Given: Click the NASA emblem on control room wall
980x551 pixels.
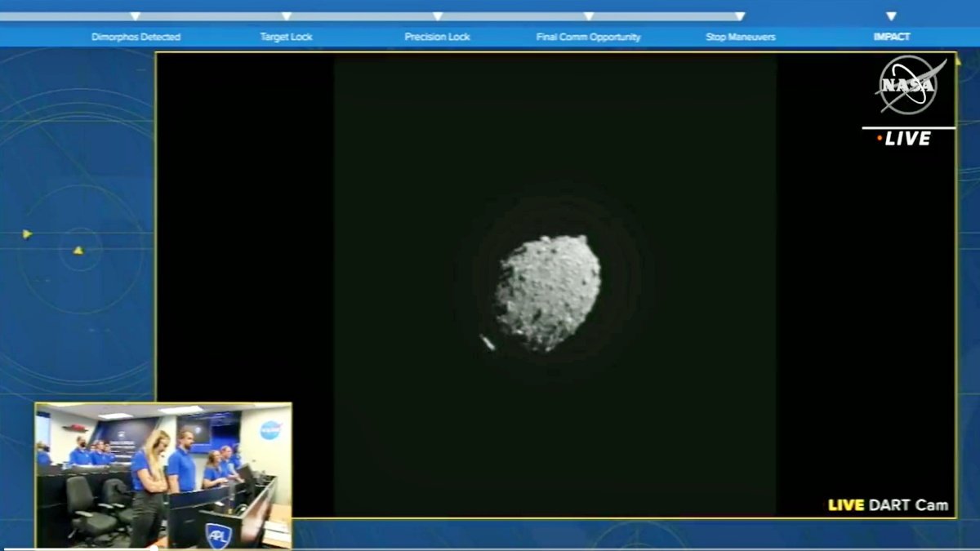Looking at the screenshot, I should [270, 429].
